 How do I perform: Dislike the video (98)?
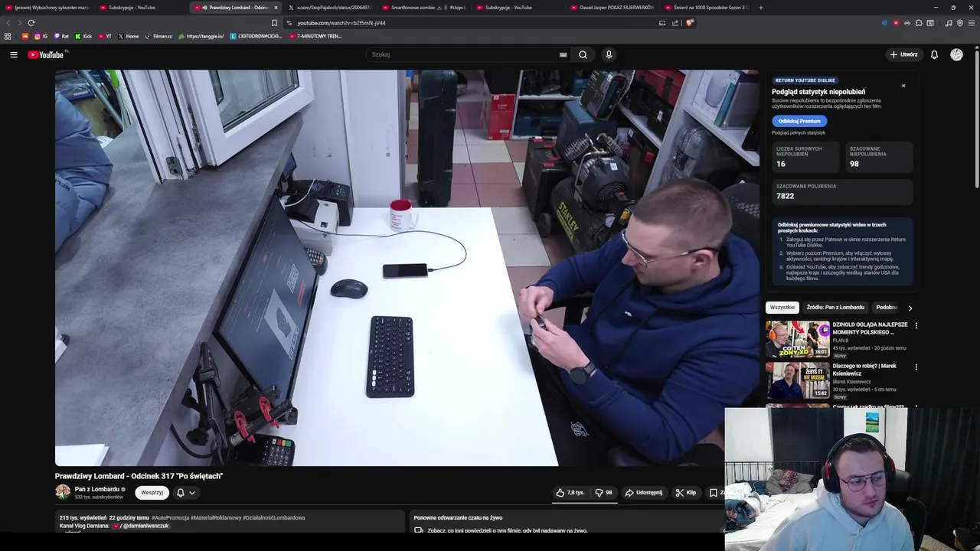click(603, 493)
